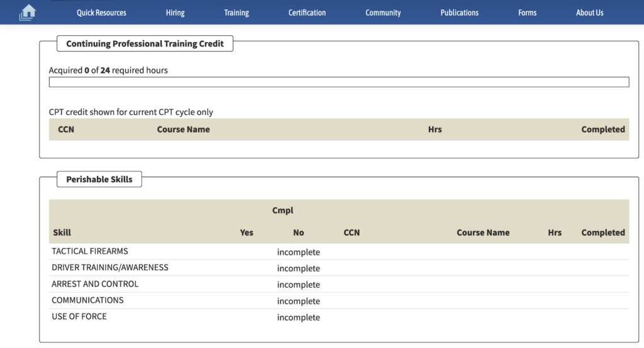The height and width of the screenshot is (348, 644).
Task: Select the USE OF FORCE skill
Action: 79,317
